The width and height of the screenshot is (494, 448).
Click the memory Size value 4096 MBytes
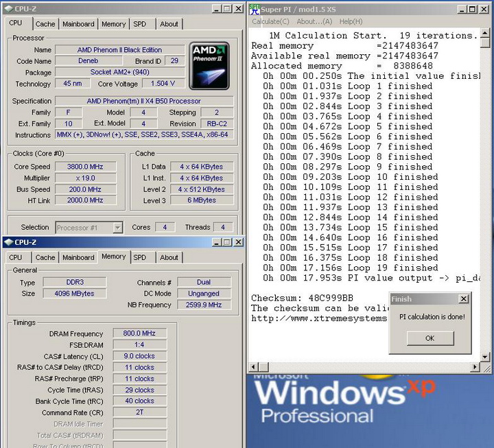click(75, 294)
